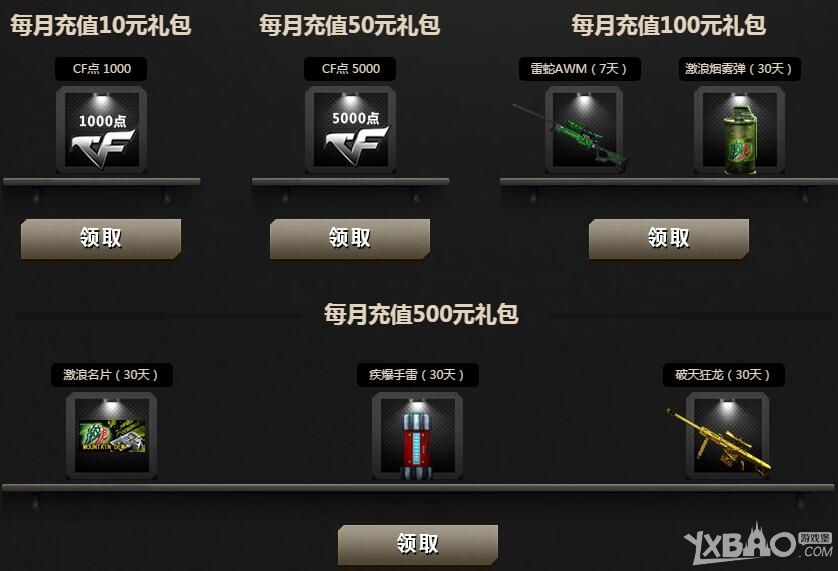Click the 每月充值500元礼包 heading
Screen dimensions: 838x571
(x=421, y=314)
